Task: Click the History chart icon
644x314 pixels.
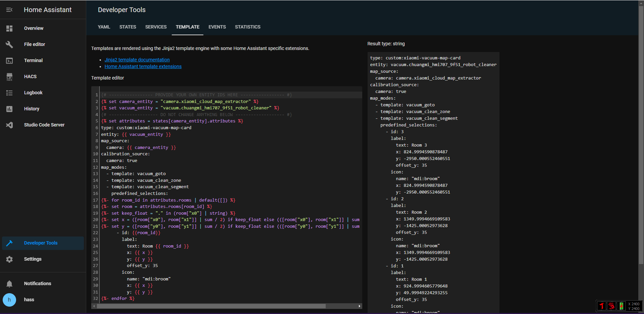Action: [9, 109]
